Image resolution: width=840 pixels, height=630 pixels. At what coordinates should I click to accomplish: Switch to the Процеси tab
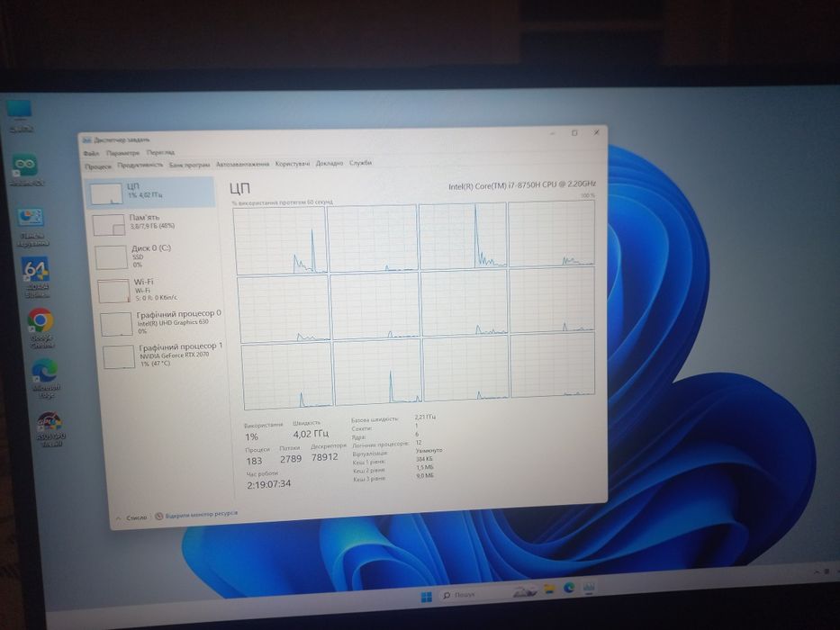tap(98, 166)
